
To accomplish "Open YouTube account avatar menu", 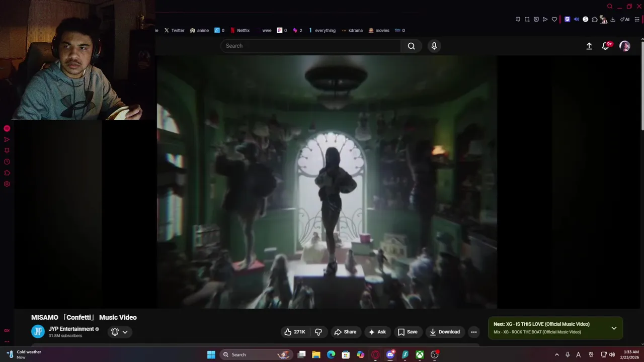I will [x=625, y=46].
